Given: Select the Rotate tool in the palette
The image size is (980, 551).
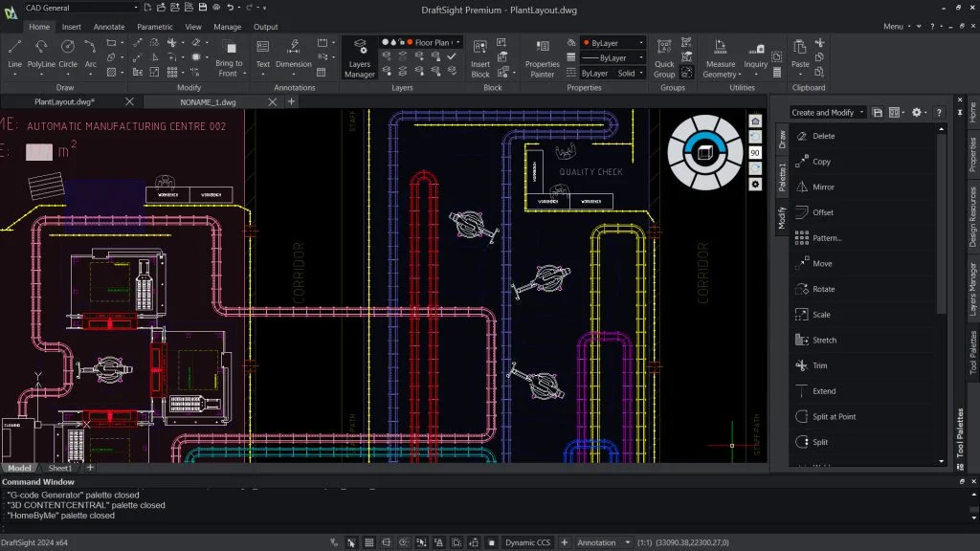Looking at the screenshot, I should click(x=822, y=289).
